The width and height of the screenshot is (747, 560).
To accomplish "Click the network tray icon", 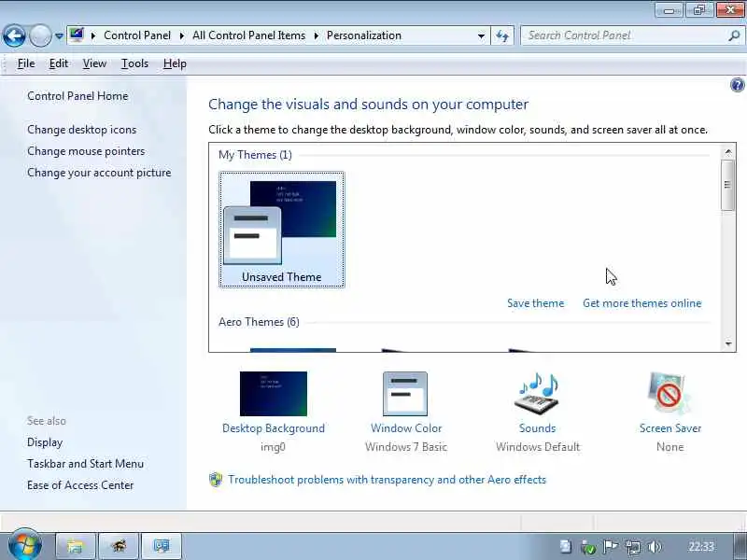I will (633, 547).
